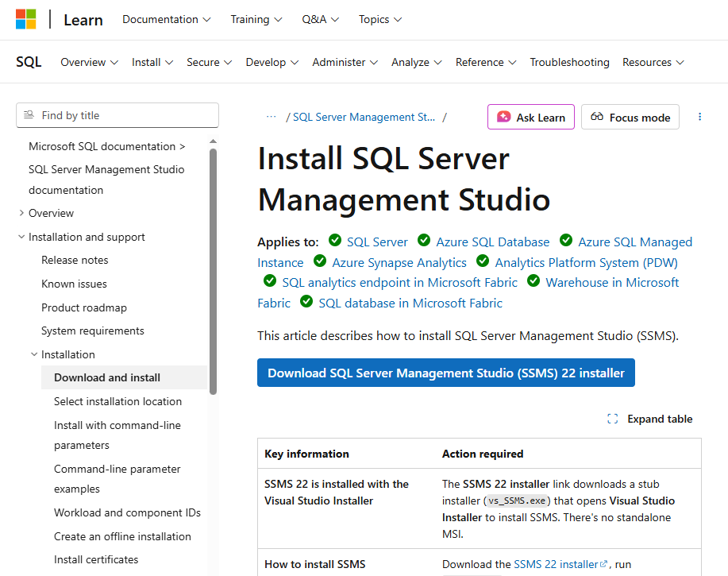Click the Focus mode glasses icon
This screenshot has height=576, width=728.
coord(597,118)
